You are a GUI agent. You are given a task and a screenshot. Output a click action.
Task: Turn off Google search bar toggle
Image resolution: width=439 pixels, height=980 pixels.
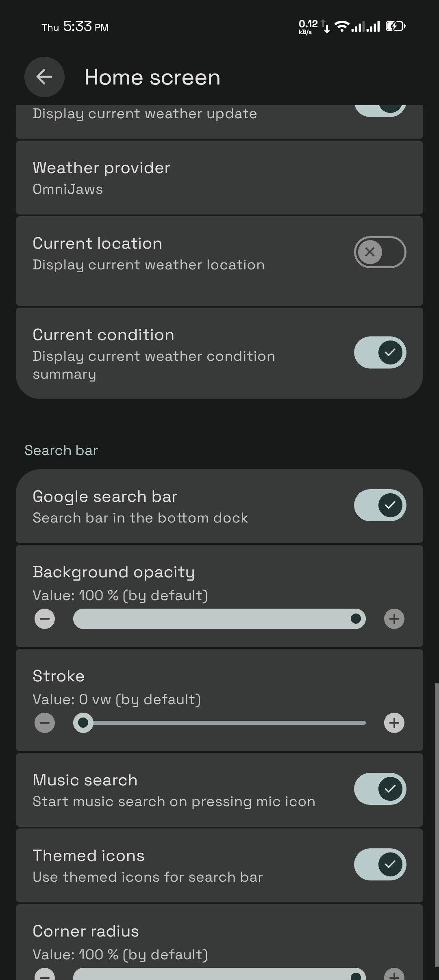[380, 505]
